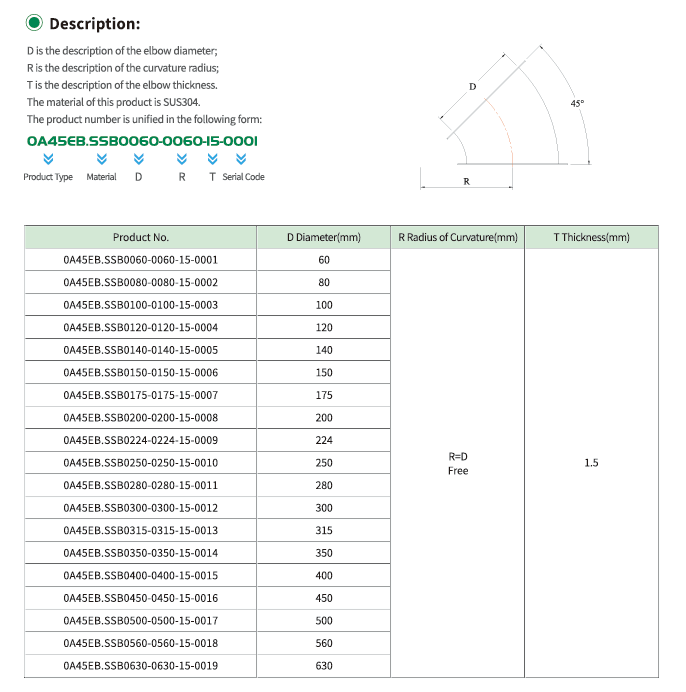Click the R=D Free cell
This screenshot has width=686, height=692.
point(458,463)
